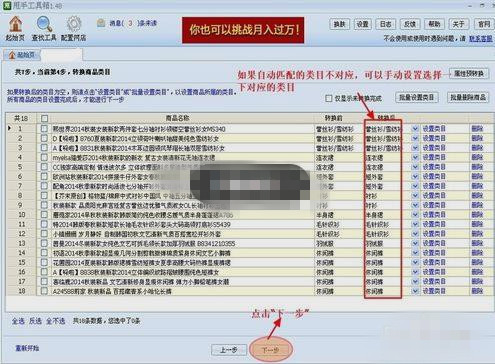Select the product name in row 11

tap(142, 224)
